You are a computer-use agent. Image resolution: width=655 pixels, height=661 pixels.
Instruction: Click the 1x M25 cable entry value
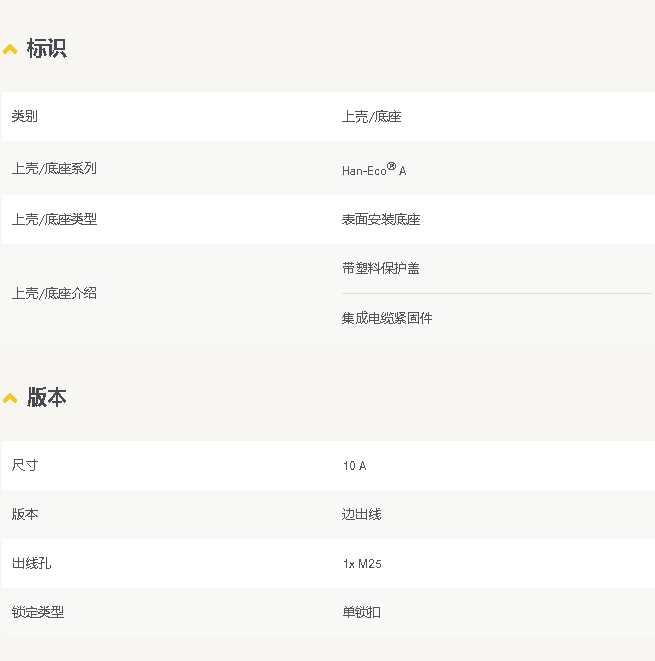362,564
